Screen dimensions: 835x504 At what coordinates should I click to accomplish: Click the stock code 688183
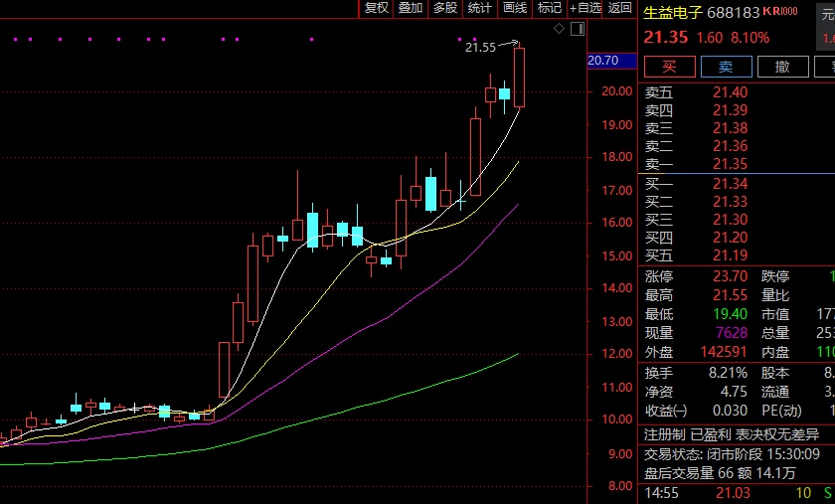[734, 12]
